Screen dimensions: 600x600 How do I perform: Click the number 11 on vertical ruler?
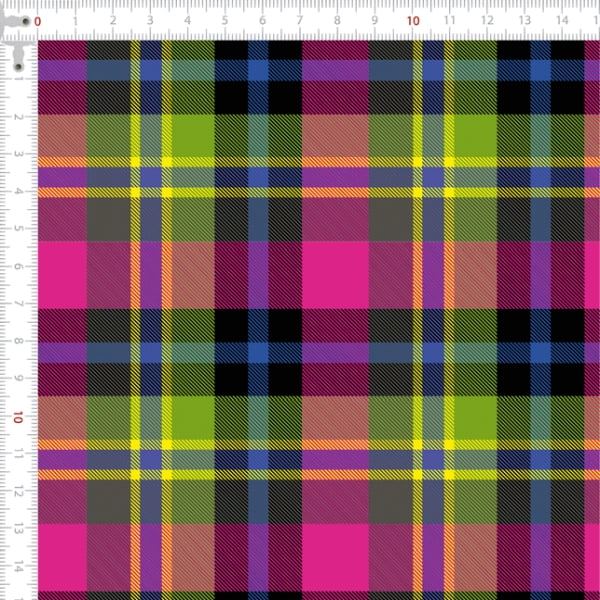click(18, 453)
